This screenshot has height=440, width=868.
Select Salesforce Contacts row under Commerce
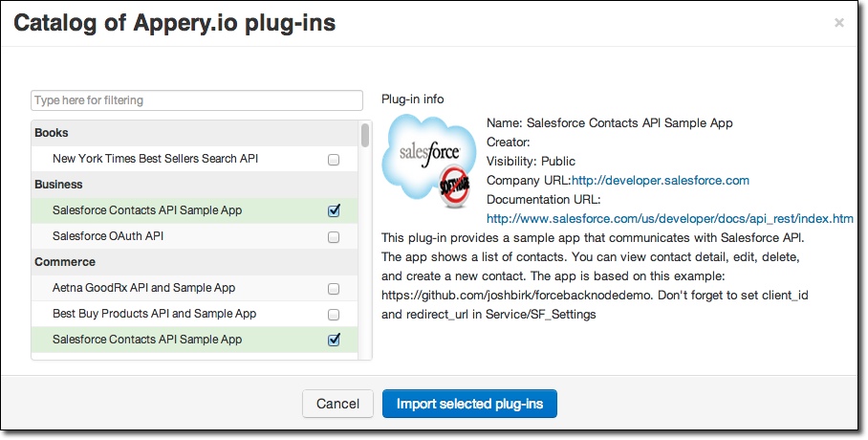pos(194,340)
